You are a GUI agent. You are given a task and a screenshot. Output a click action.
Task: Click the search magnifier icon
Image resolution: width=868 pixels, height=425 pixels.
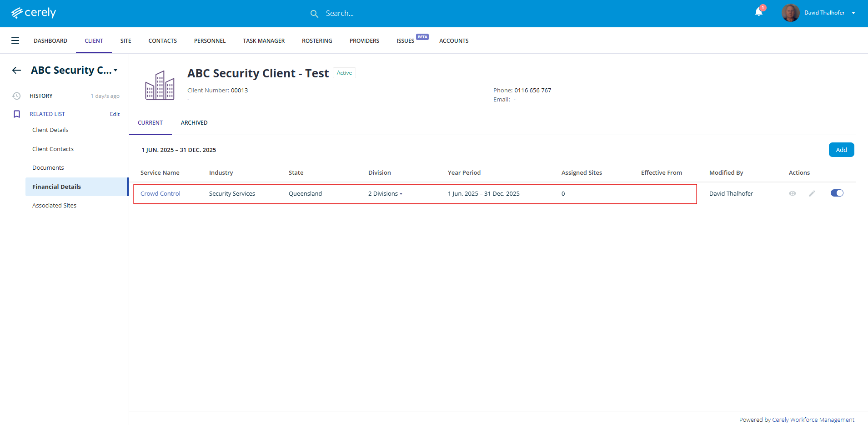tap(314, 14)
